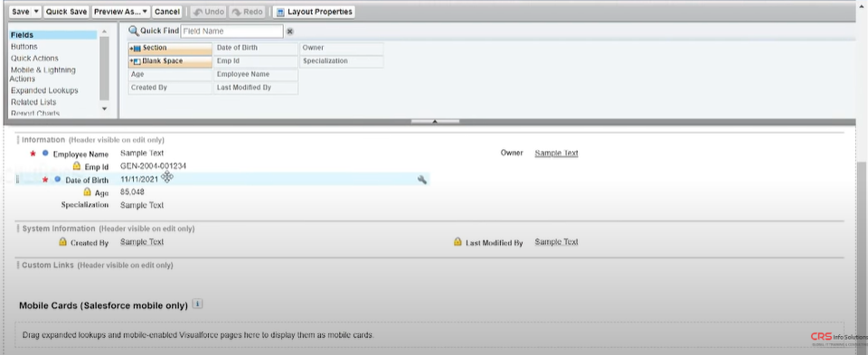
Task: Click Emp Id field in palette
Action: 256,61
